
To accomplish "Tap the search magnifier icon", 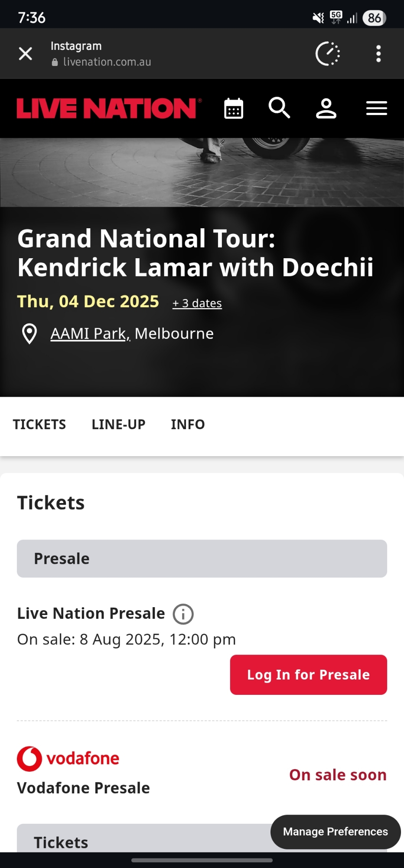I will click(x=279, y=108).
